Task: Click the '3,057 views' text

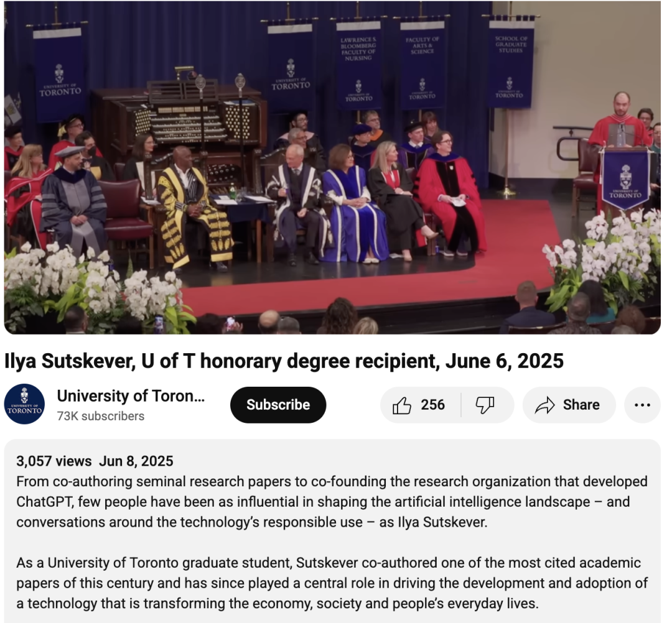Action: point(54,461)
